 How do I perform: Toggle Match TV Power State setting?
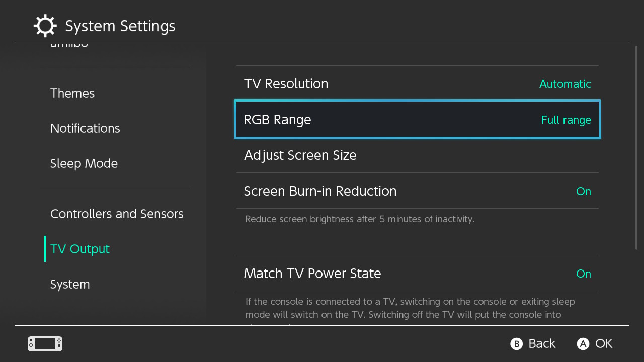583,274
